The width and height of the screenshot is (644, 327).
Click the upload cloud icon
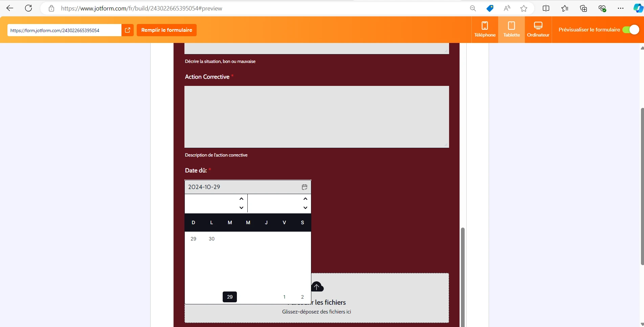(x=317, y=286)
